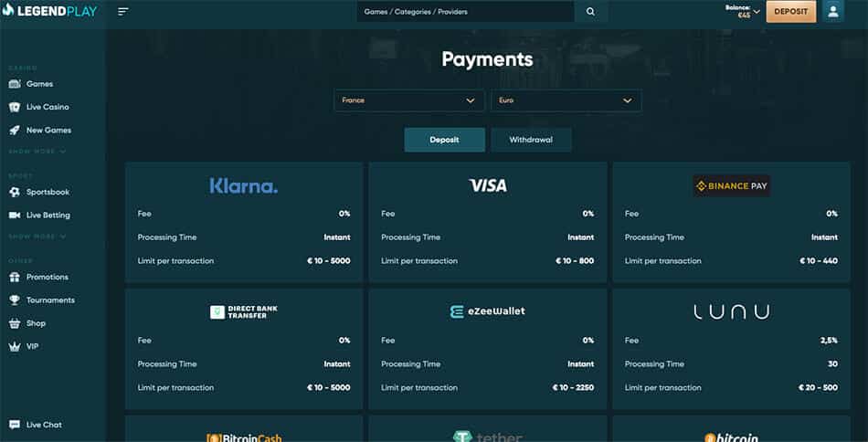868x442 pixels.
Task: Open Promotions link in sidebar
Action: (47, 277)
